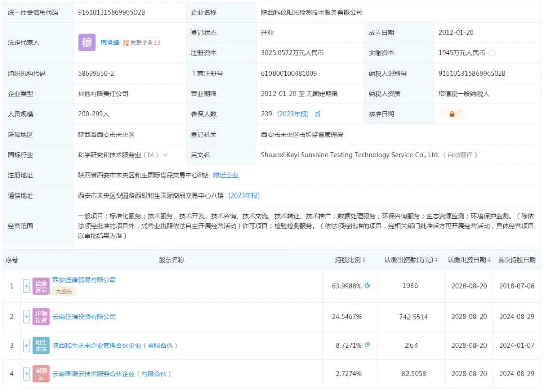544x392 pixels.
Task: Click the 国测云 shareholder logo
Action: (41, 374)
